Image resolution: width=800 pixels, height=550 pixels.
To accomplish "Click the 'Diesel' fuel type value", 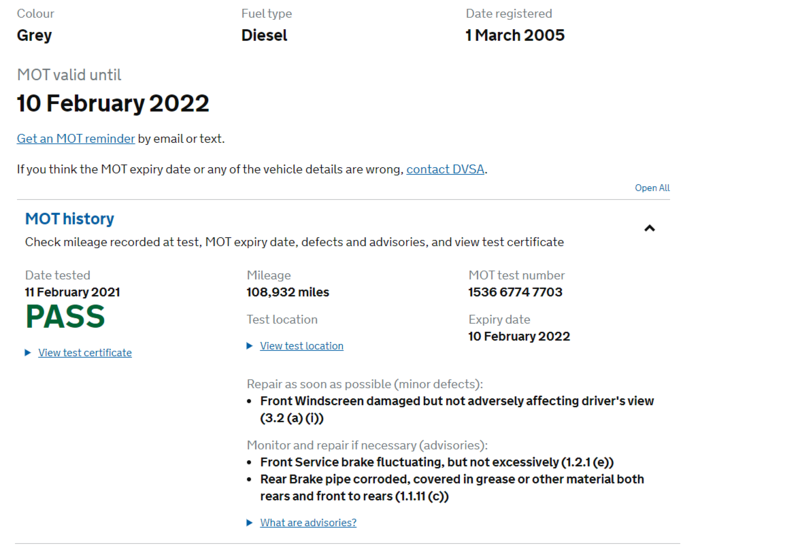I will coord(264,35).
